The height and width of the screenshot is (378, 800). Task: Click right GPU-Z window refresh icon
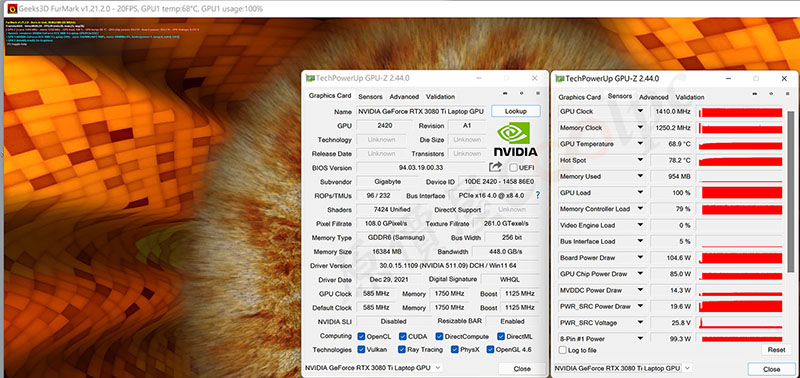point(770,93)
